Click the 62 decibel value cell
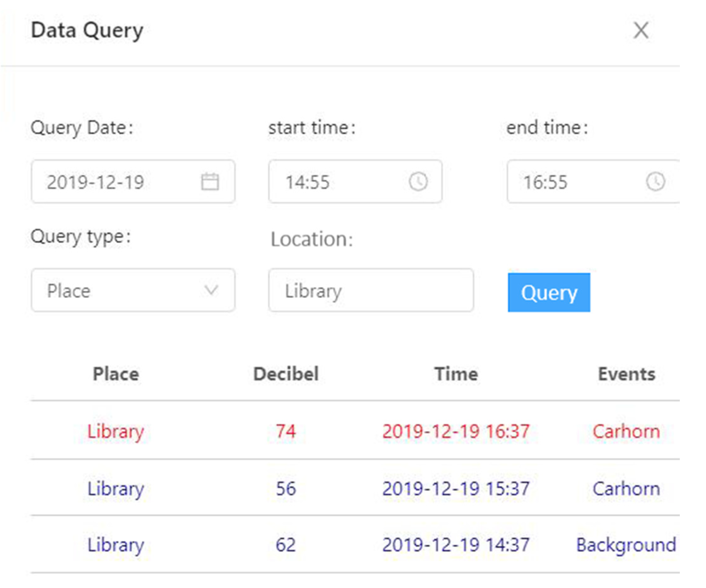Image resolution: width=706 pixels, height=588 pixels. point(286,545)
